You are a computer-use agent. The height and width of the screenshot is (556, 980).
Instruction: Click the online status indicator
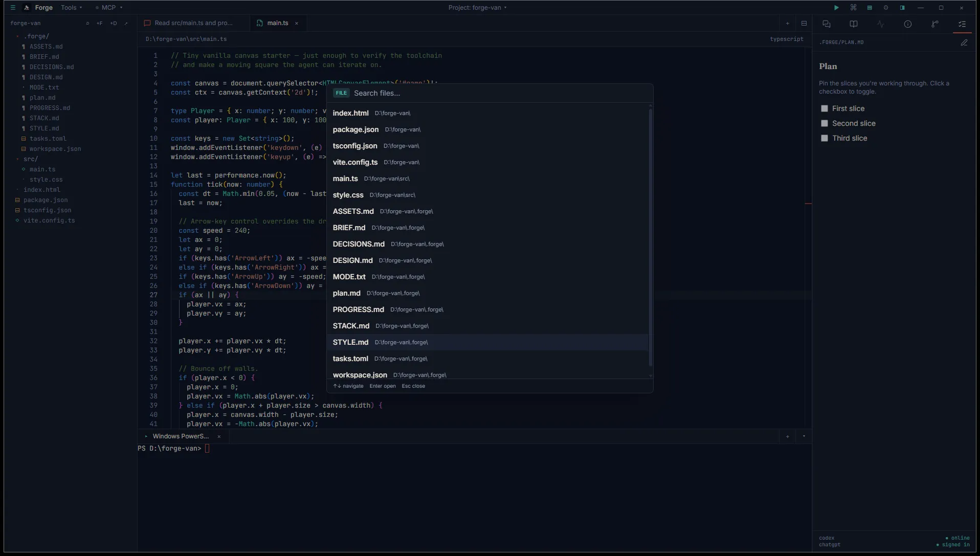click(957, 538)
